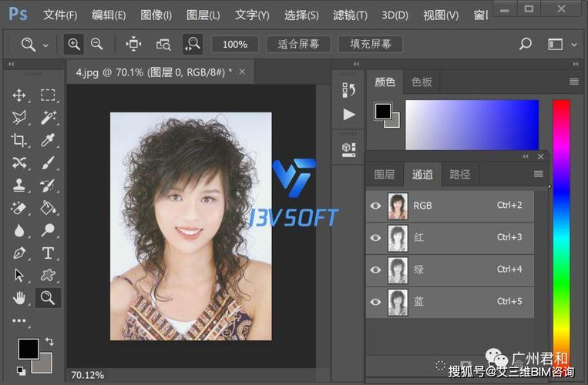
Task: Open the edit toolbar ellipsis menu
Action: point(18,321)
